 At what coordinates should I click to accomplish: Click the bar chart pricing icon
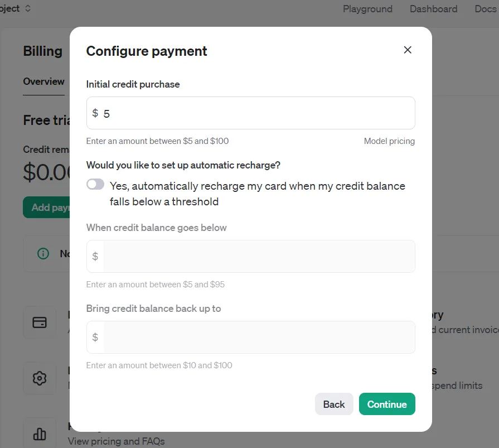40,434
